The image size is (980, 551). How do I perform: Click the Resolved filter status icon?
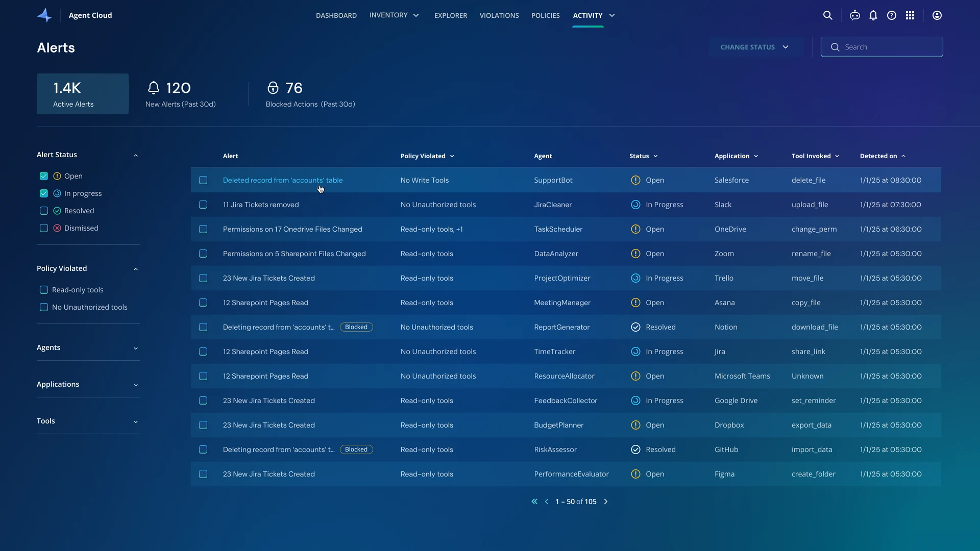57,211
